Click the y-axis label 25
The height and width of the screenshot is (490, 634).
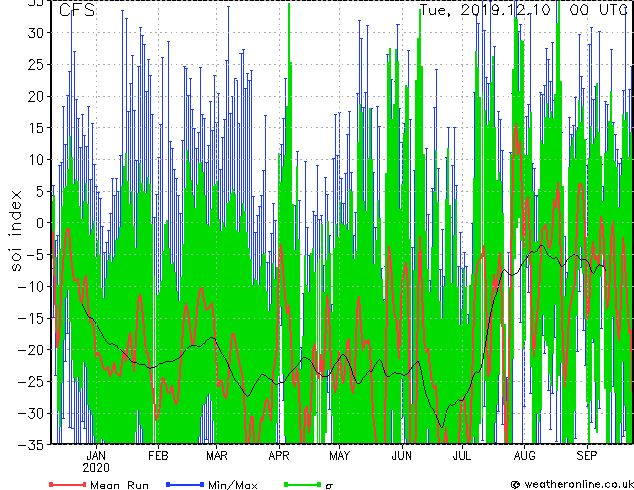[36, 65]
